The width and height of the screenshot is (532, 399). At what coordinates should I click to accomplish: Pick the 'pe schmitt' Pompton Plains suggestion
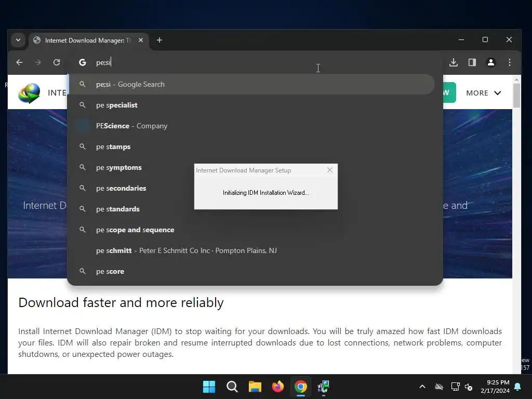(x=251, y=250)
